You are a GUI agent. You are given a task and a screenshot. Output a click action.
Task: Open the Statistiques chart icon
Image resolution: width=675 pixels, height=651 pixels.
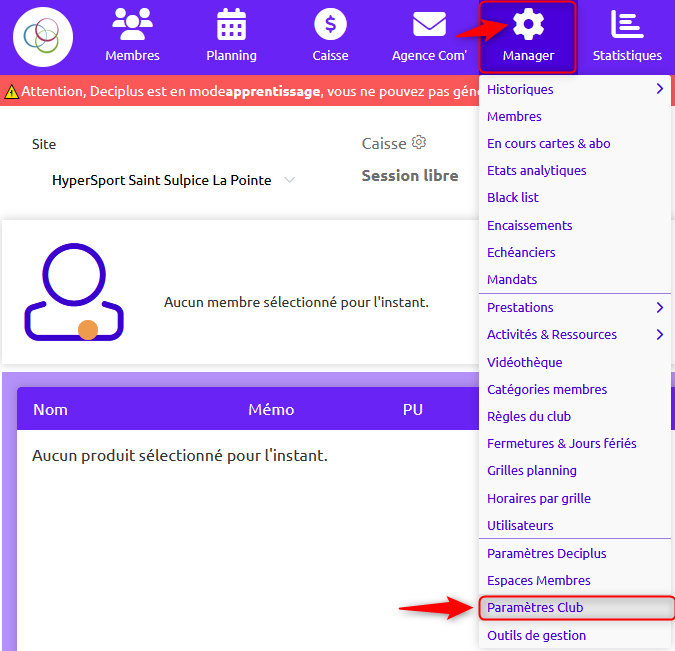(627, 24)
